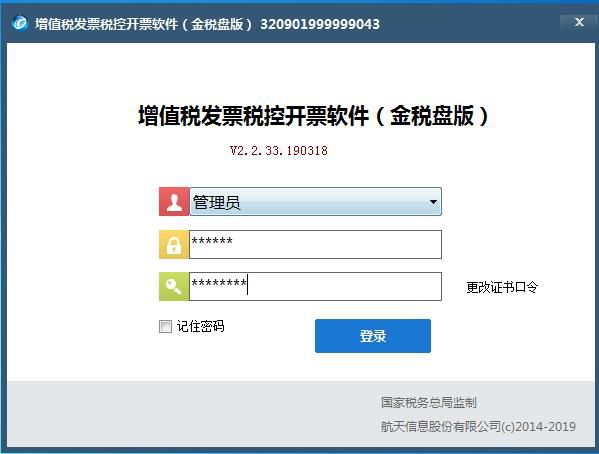Log in with the blue 登录 button
The width and height of the screenshot is (599, 454).
(x=373, y=336)
